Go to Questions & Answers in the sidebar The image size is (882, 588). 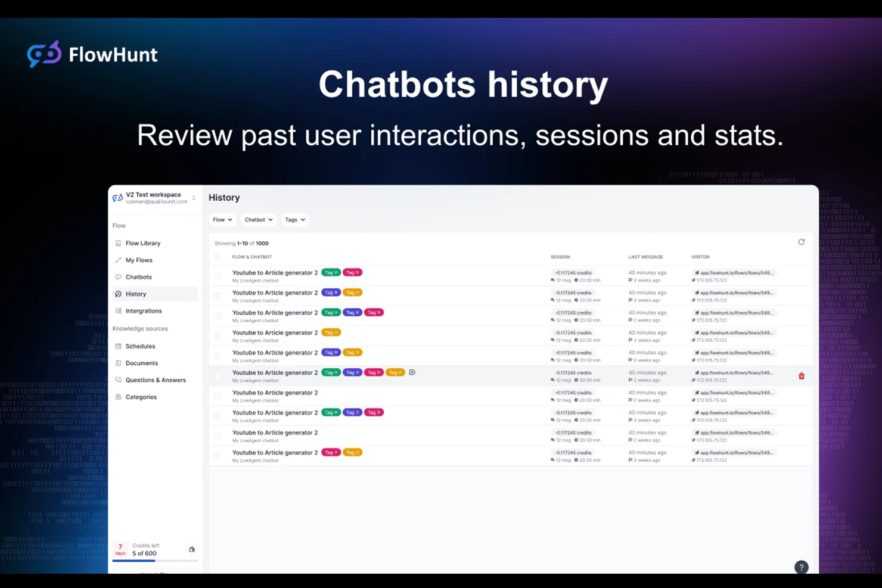[155, 380]
